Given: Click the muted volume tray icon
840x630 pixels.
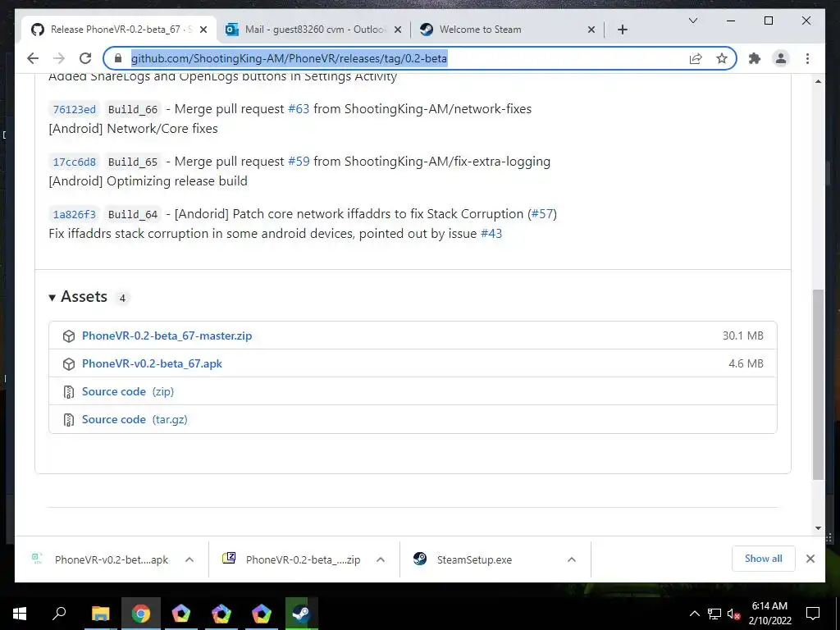Looking at the screenshot, I should pos(734,614).
